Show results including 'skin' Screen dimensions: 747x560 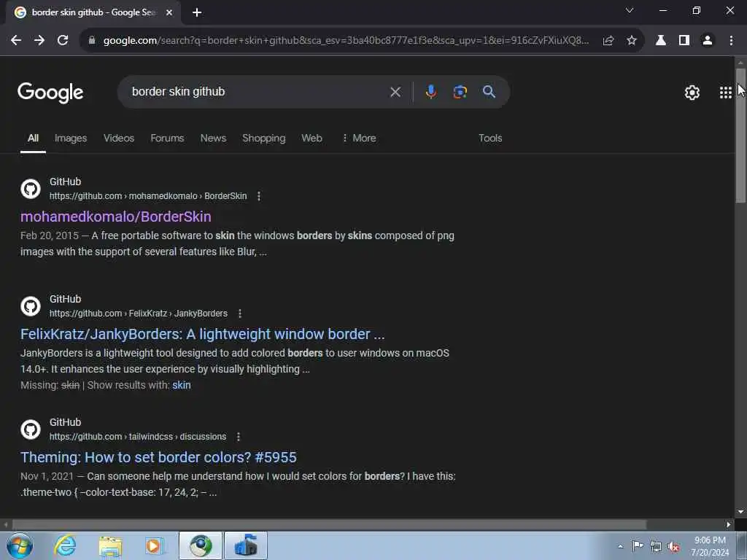(182, 385)
